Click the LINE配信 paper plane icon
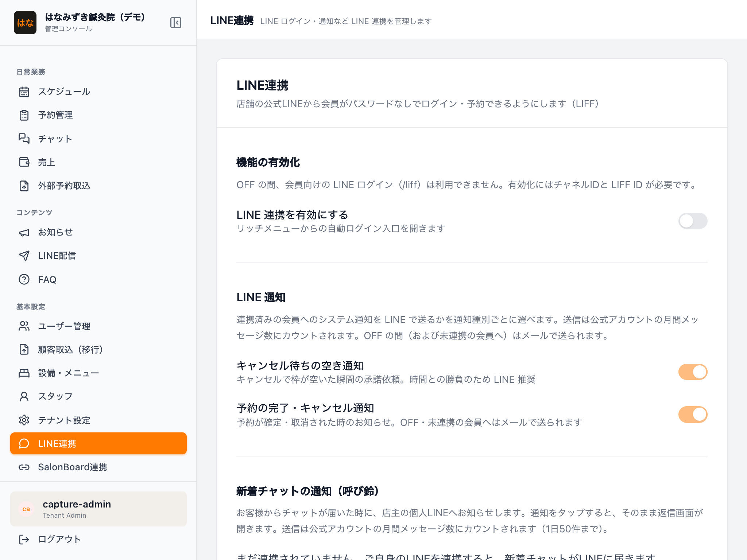Viewport: 747px width, 560px height. tap(24, 256)
